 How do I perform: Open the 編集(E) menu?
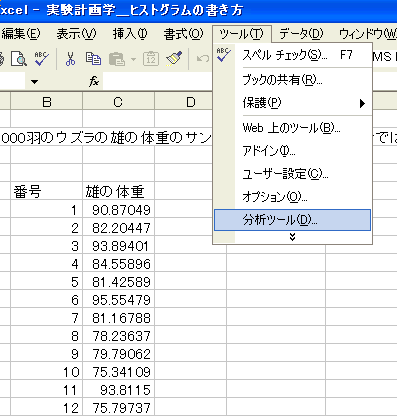point(21,34)
